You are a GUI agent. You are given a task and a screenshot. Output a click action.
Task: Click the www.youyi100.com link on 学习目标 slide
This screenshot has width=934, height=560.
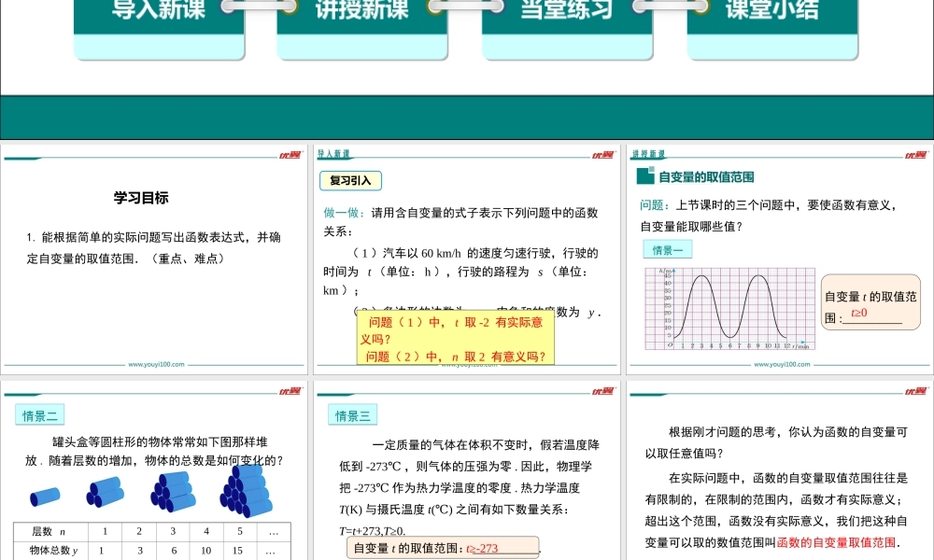(x=156, y=365)
